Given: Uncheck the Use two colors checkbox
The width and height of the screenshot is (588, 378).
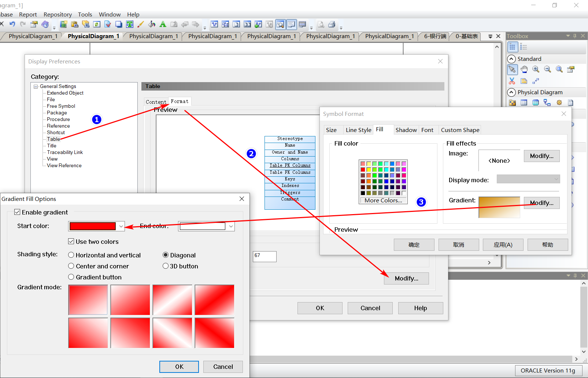Looking at the screenshot, I should [x=71, y=241].
